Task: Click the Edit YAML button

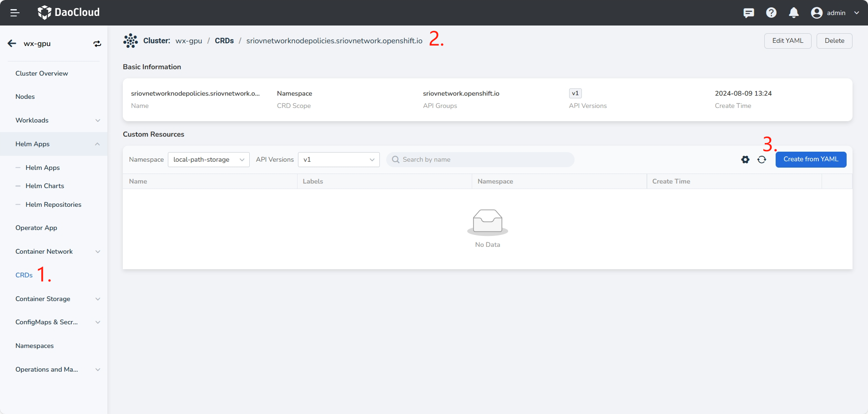Action: coord(787,41)
